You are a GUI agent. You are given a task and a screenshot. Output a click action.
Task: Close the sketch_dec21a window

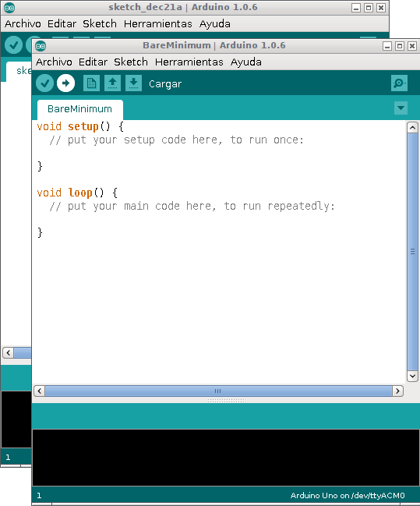380,8
